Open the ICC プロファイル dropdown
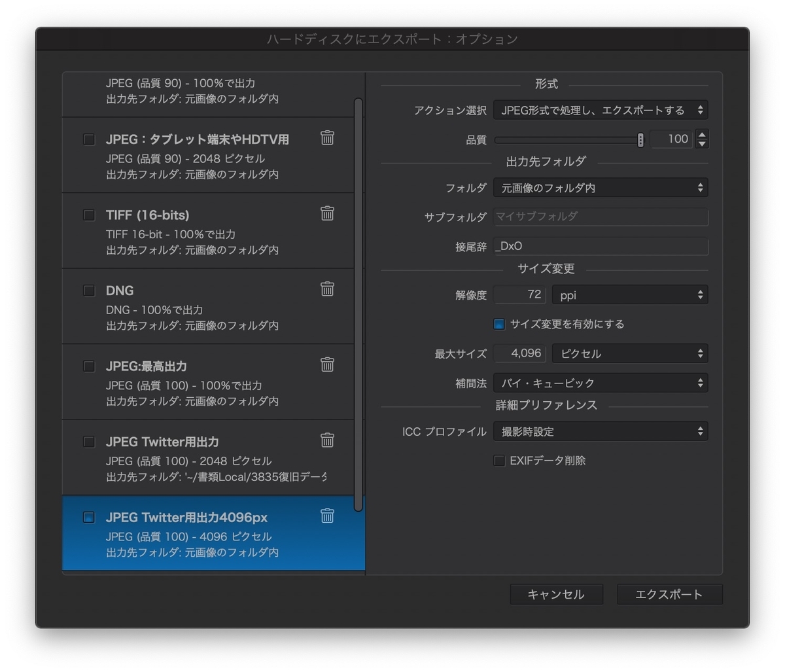 click(600, 431)
